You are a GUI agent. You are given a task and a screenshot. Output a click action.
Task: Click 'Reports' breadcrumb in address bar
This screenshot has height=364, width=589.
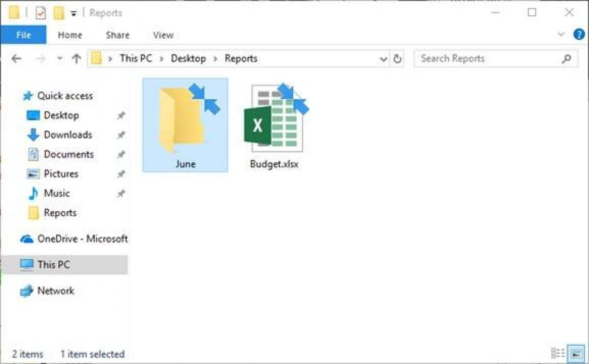pyautogui.click(x=241, y=58)
